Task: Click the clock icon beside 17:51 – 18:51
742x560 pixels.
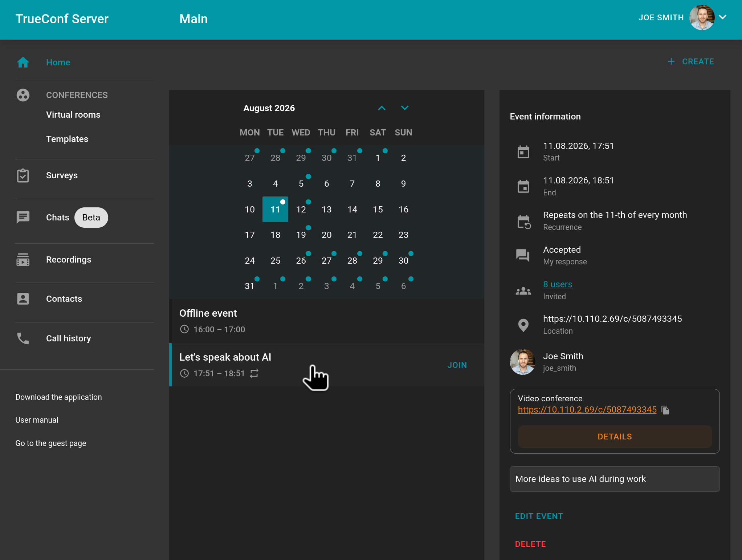Action: 184,373
